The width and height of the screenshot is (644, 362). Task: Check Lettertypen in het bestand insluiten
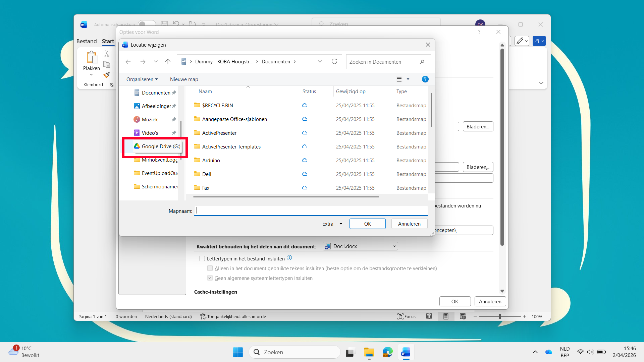202,258
